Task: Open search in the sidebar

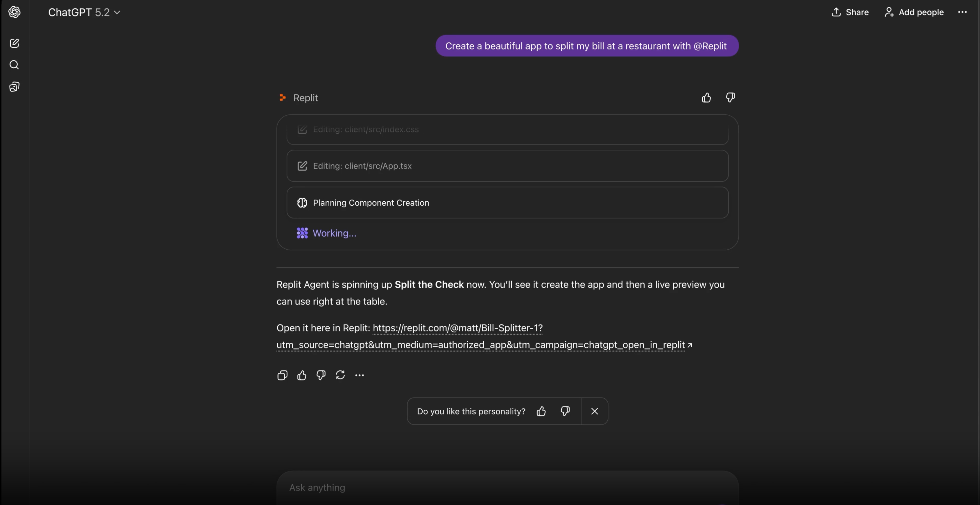Action: tap(14, 65)
